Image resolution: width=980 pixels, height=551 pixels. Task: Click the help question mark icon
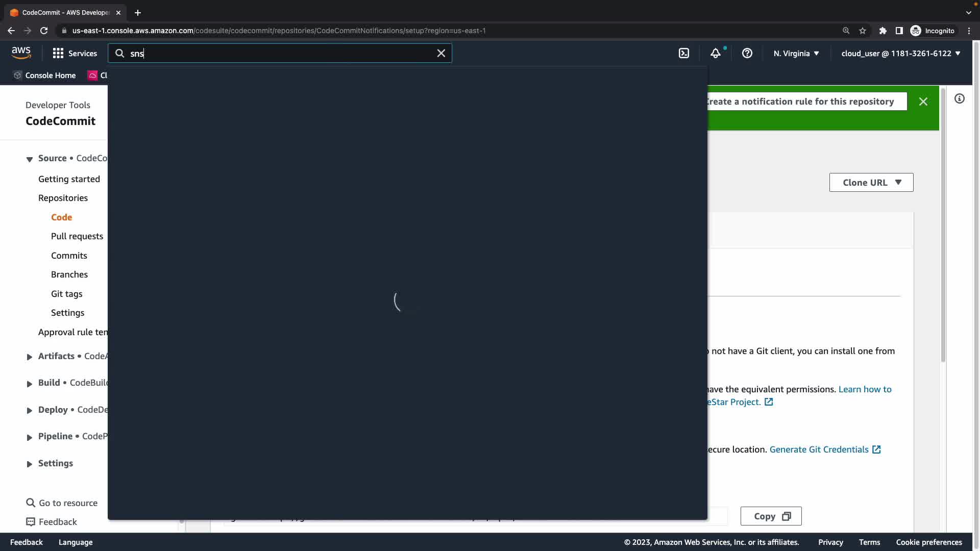pos(747,53)
